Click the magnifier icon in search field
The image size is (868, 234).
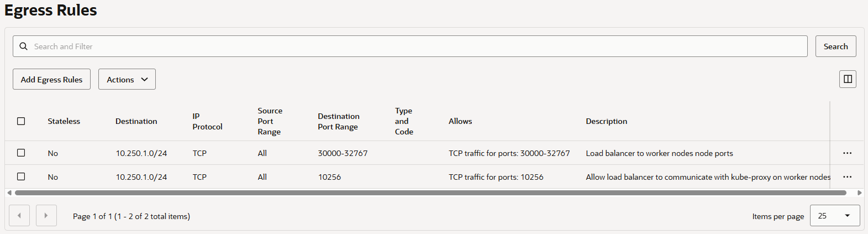click(x=23, y=46)
